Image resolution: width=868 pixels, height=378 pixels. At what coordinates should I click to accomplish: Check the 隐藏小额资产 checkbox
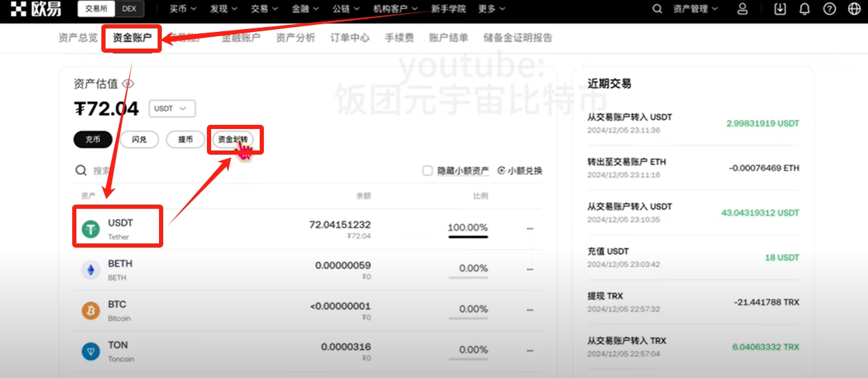pyautogui.click(x=428, y=171)
